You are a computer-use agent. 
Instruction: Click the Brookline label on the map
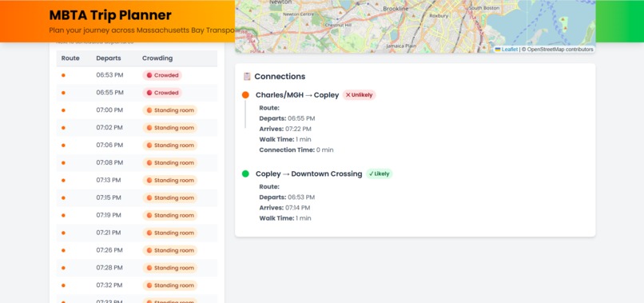pyautogui.click(x=396, y=9)
